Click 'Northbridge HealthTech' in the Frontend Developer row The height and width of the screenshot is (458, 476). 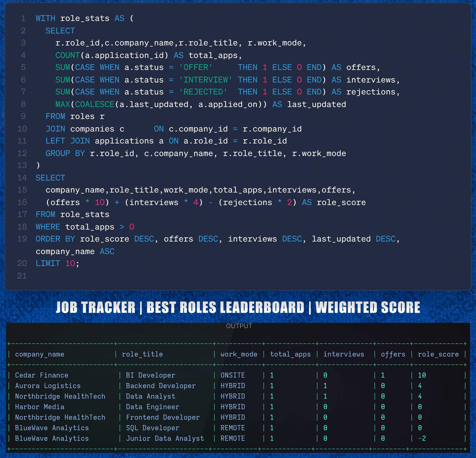pos(60,417)
